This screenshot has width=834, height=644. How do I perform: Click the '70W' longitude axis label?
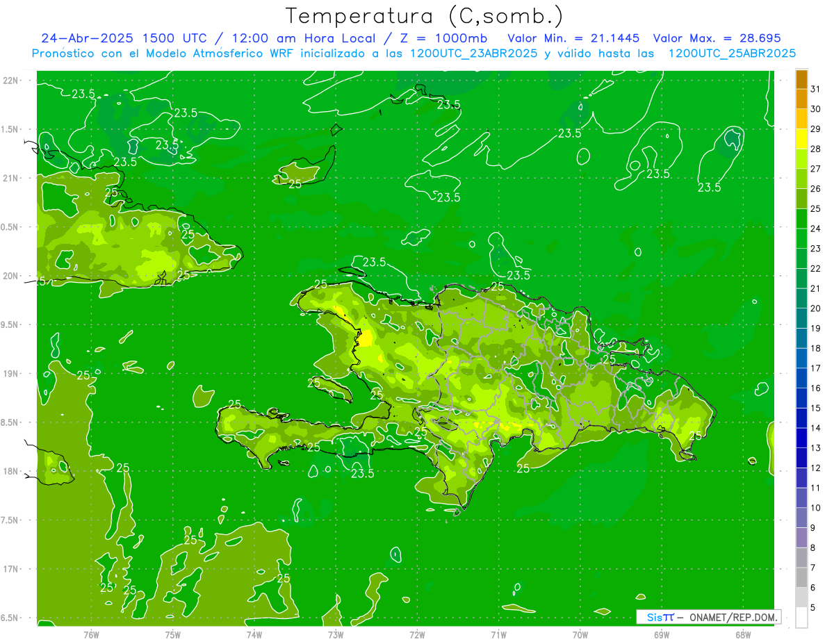[x=580, y=634]
